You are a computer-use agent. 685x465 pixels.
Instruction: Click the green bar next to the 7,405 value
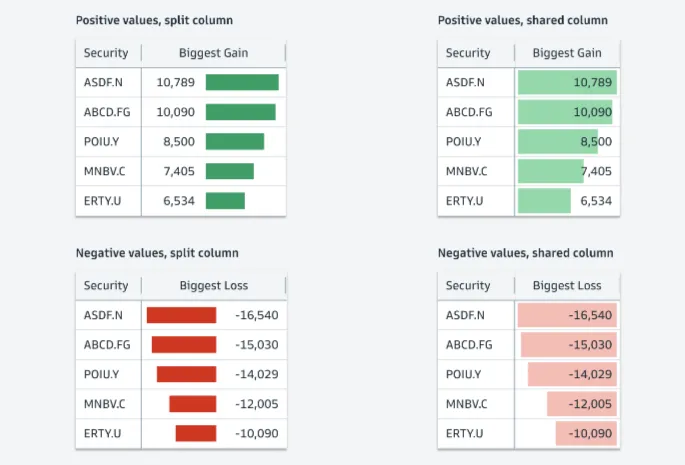point(230,171)
